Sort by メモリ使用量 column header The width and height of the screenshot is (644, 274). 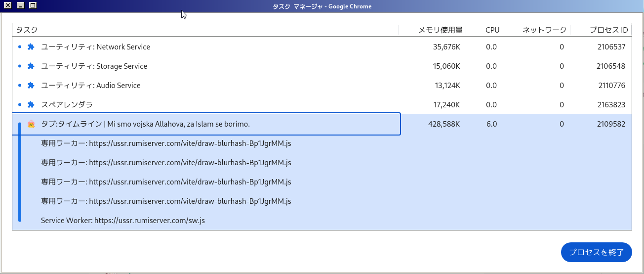coord(440,30)
